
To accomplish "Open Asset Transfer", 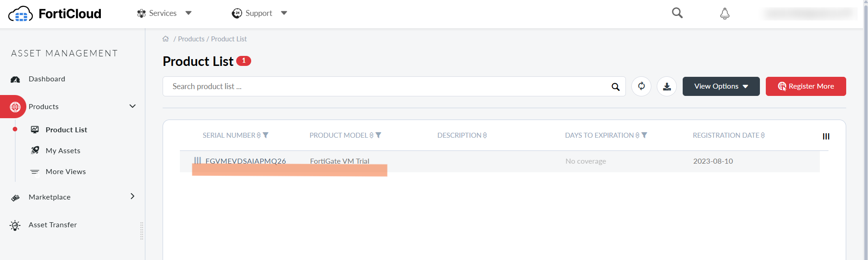I will (53, 225).
